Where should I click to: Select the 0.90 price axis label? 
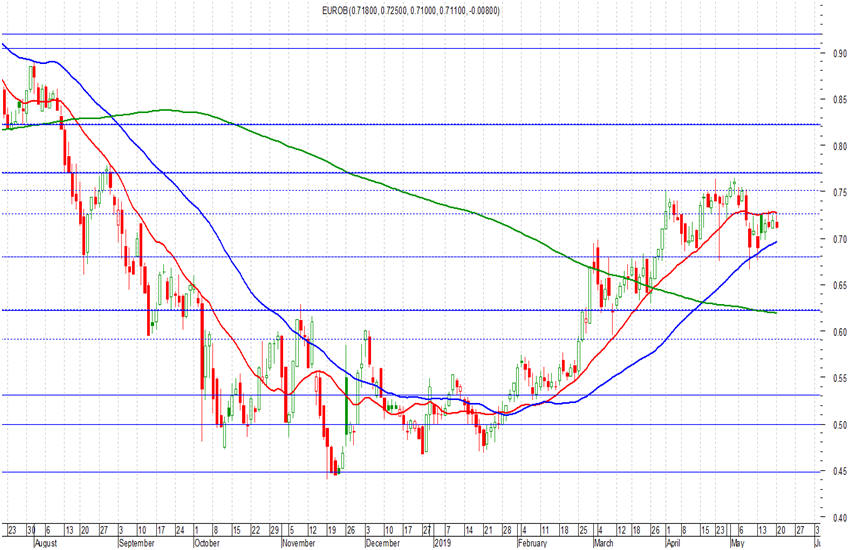[840, 53]
